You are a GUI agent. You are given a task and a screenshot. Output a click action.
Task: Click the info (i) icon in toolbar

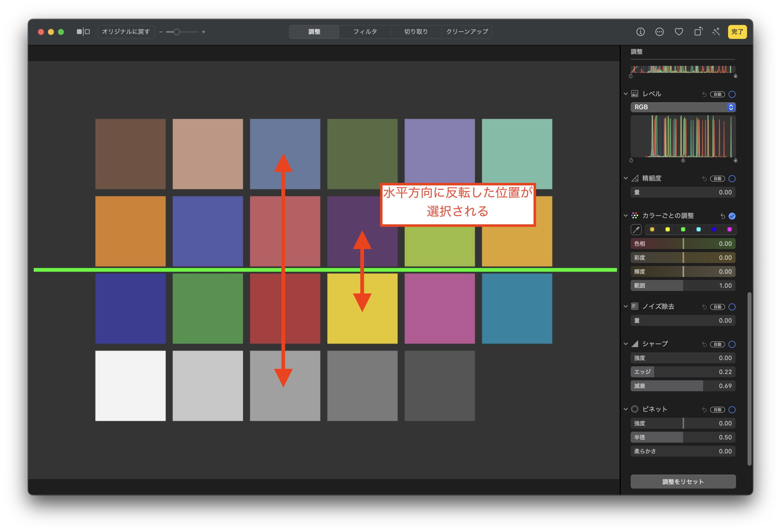[640, 32]
